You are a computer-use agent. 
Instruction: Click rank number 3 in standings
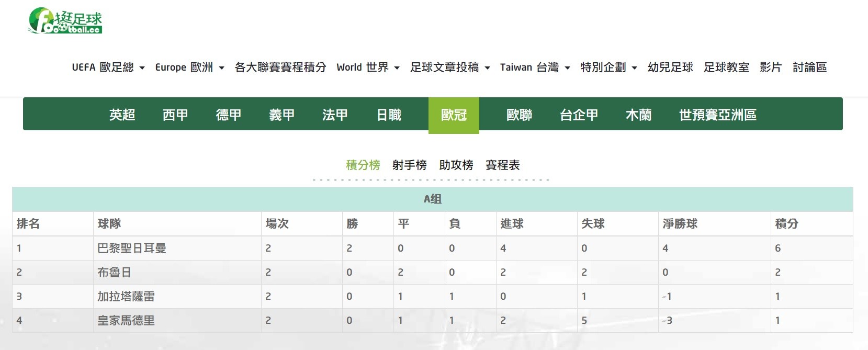click(x=19, y=297)
